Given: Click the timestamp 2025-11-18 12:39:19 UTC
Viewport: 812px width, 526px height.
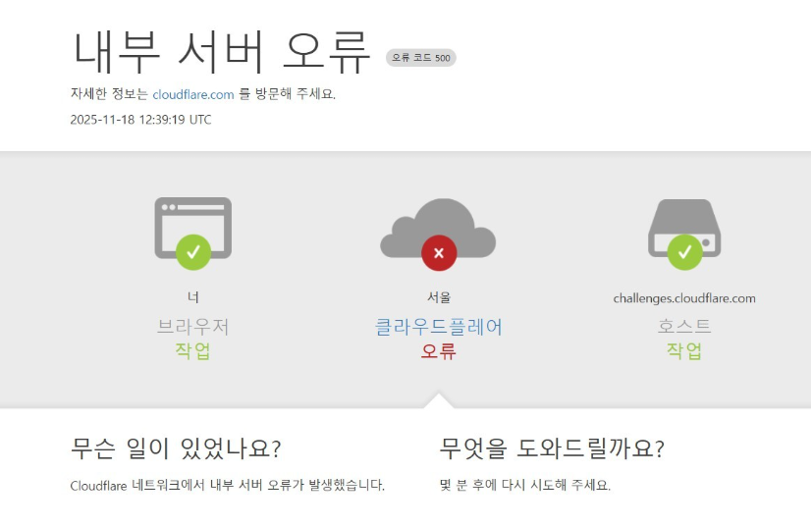Looking at the screenshot, I should click(140, 120).
